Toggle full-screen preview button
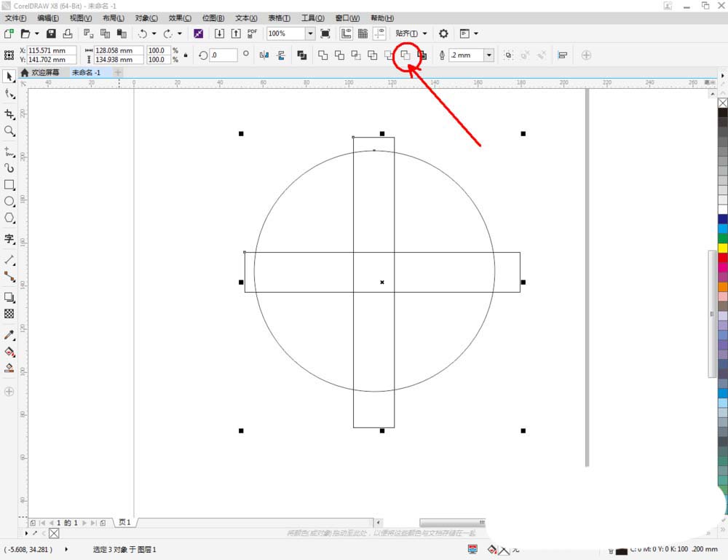The height and width of the screenshot is (560, 728). click(x=325, y=33)
